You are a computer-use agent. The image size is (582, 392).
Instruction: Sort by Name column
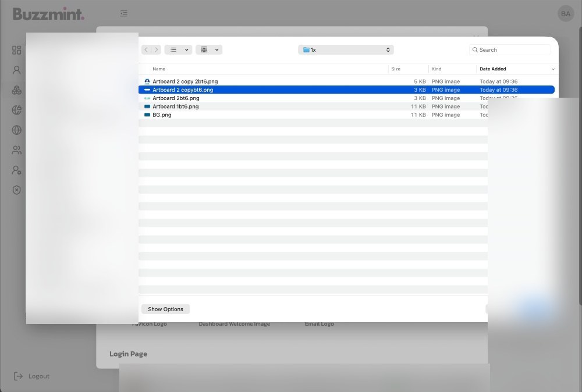(x=159, y=69)
